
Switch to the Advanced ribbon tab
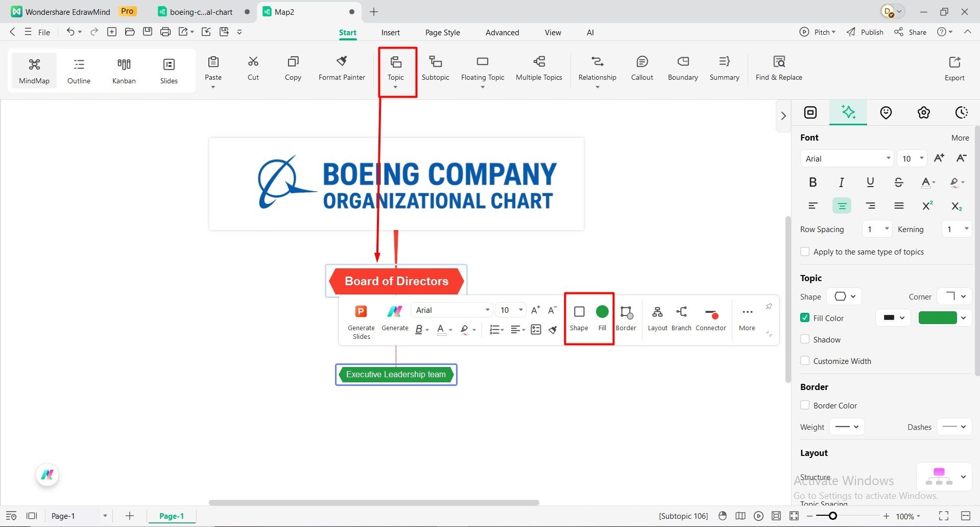point(502,32)
